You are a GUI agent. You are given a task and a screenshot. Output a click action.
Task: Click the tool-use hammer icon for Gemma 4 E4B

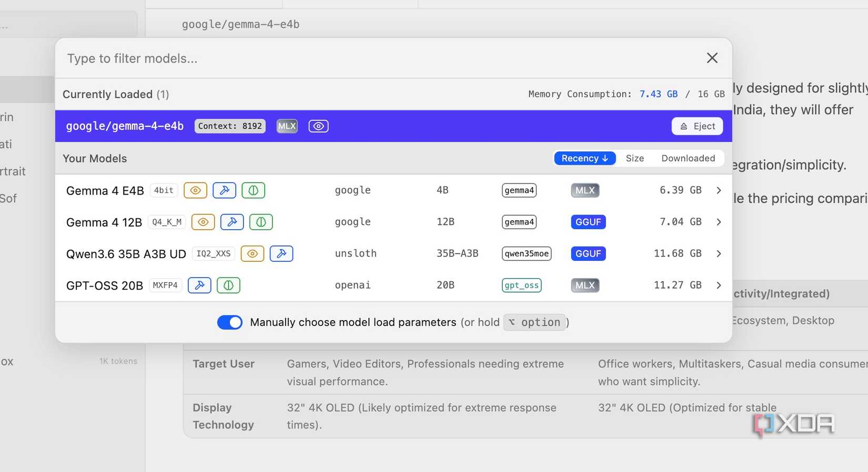[x=224, y=190]
